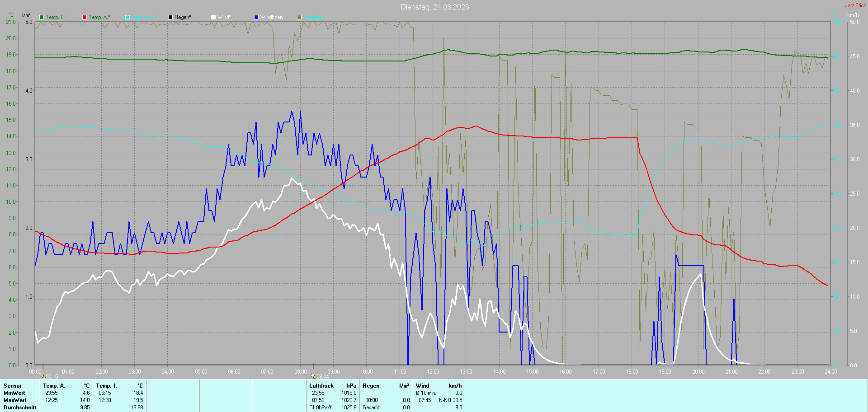The image size is (868, 412).
Task: Select the Luftdruck column header
Action: (x=321, y=386)
